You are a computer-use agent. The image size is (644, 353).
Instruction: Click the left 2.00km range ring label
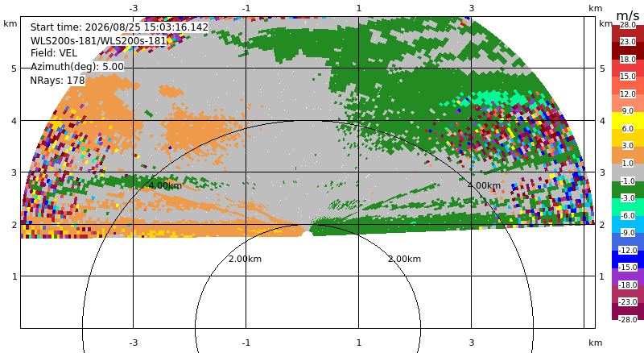[246, 259]
